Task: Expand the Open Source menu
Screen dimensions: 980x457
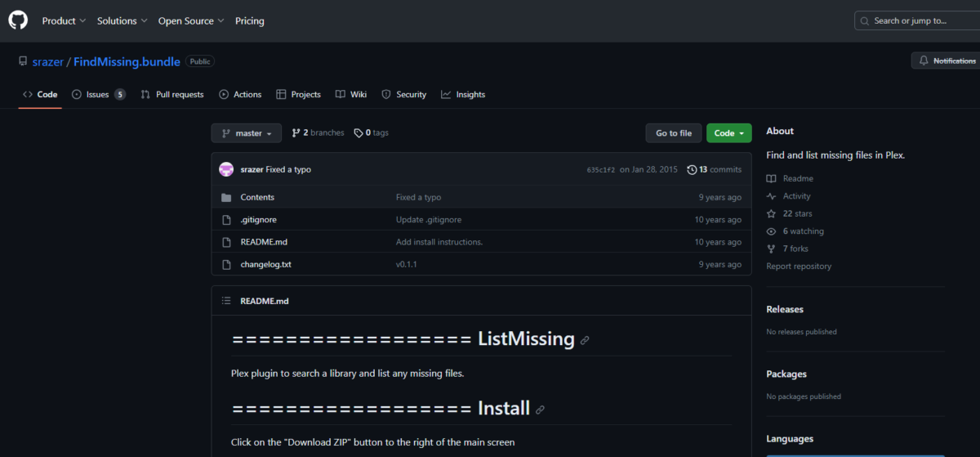Action: (x=191, y=20)
